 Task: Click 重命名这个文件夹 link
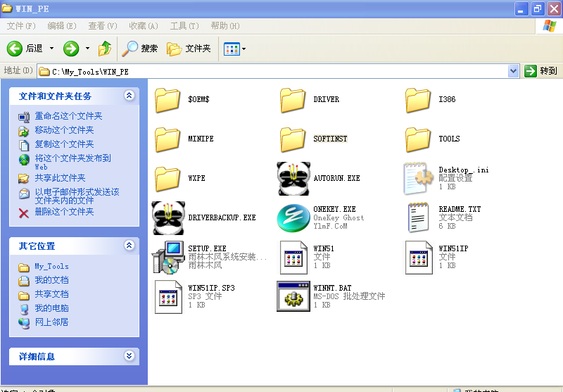pos(68,116)
